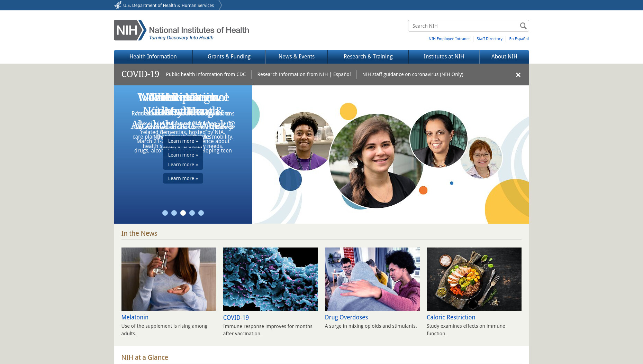Screen dimensions: 643x364
Task: Open the Drug Overdoses image thumbnail
Action: (x=372, y=279)
